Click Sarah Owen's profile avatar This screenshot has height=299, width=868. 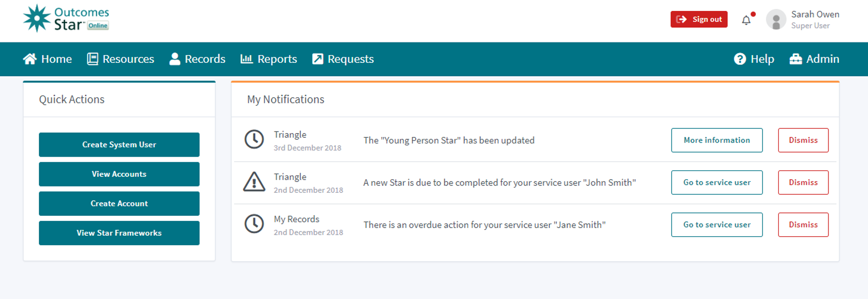[776, 20]
